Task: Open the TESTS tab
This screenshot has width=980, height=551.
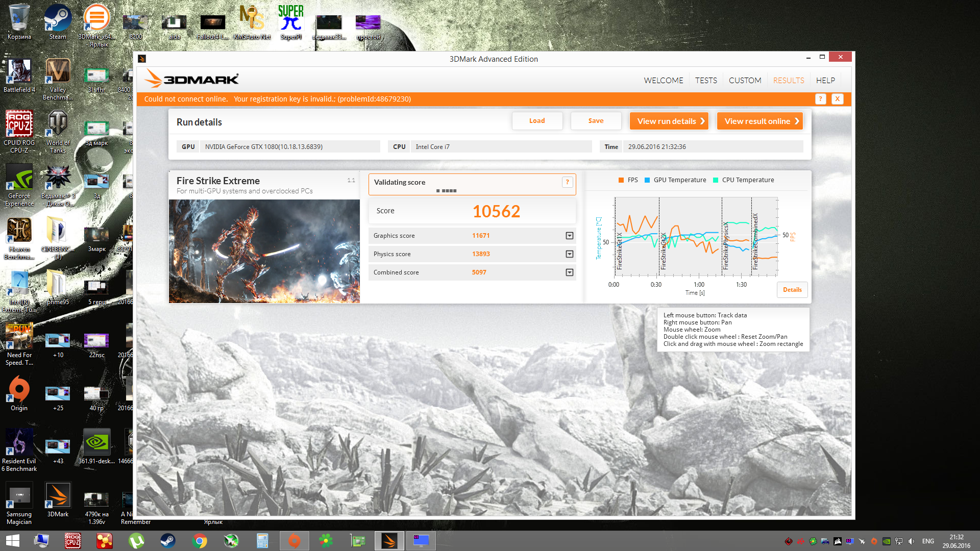Action: click(705, 80)
